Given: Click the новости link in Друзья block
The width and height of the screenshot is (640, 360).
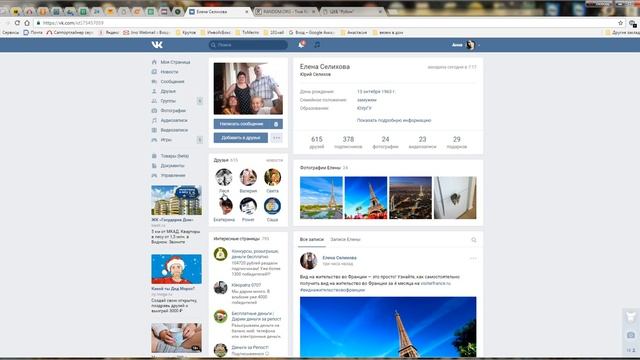Looking at the screenshot, I should tap(274, 160).
